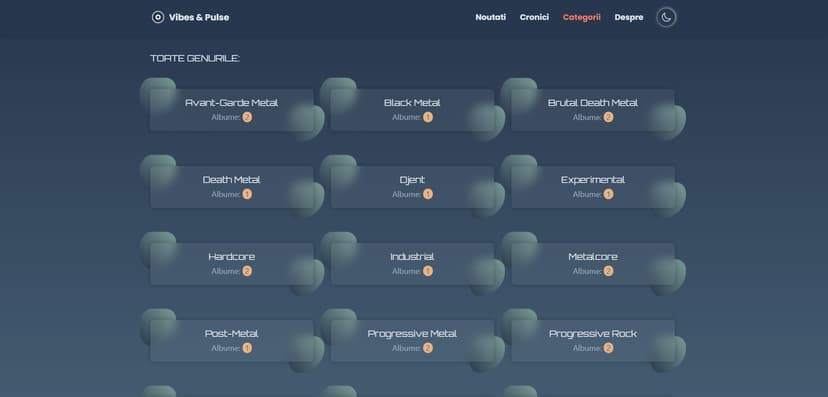Click the album count badge under Progressive Rock
This screenshot has width=828, height=397.
coord(608,348)
